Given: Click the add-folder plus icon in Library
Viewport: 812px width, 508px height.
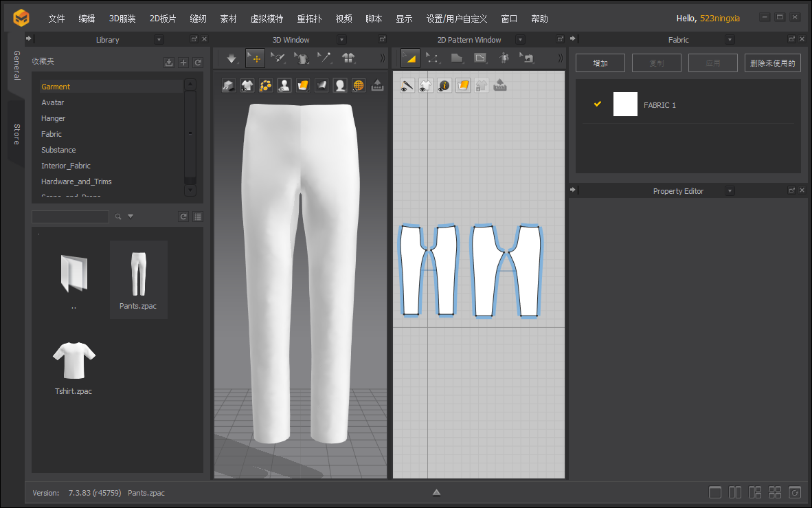Looking at the screenshot, I should 183,63.
